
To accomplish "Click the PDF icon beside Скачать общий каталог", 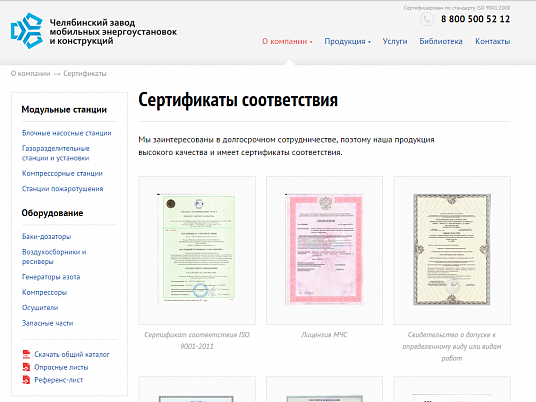I will click(x=26, y=354).
